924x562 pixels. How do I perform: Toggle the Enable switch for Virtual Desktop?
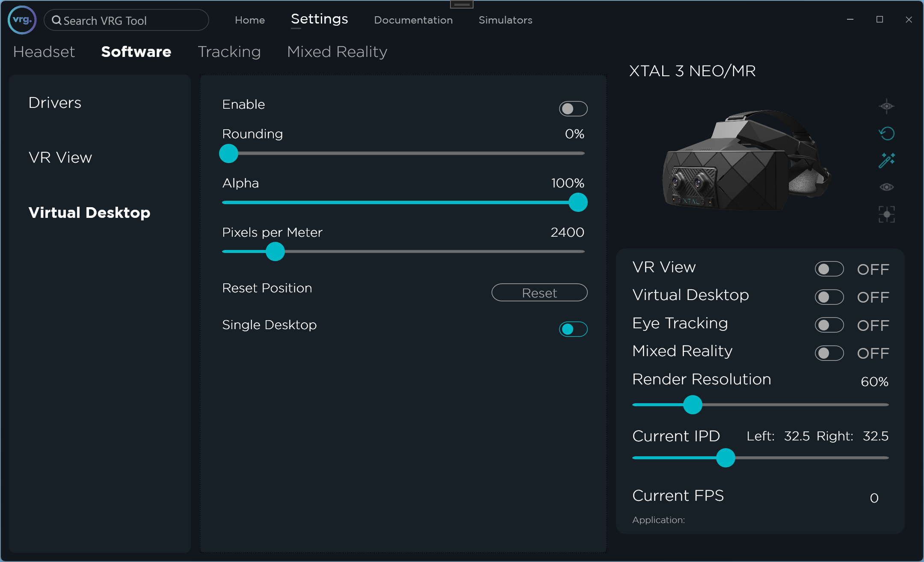click(573, 109)
